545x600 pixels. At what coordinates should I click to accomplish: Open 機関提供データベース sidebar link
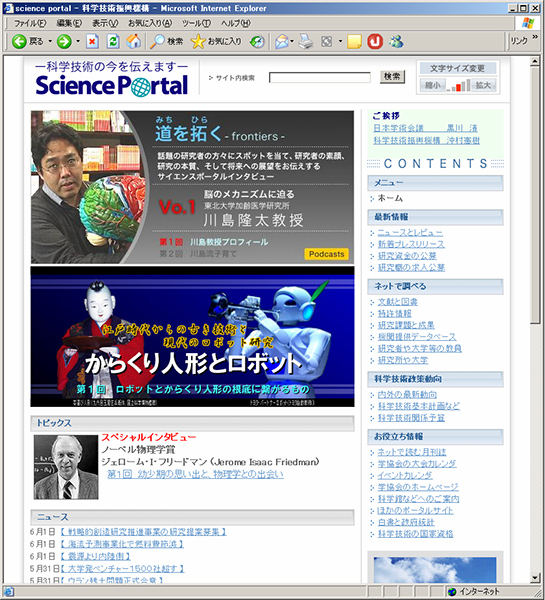coord(417,337)
